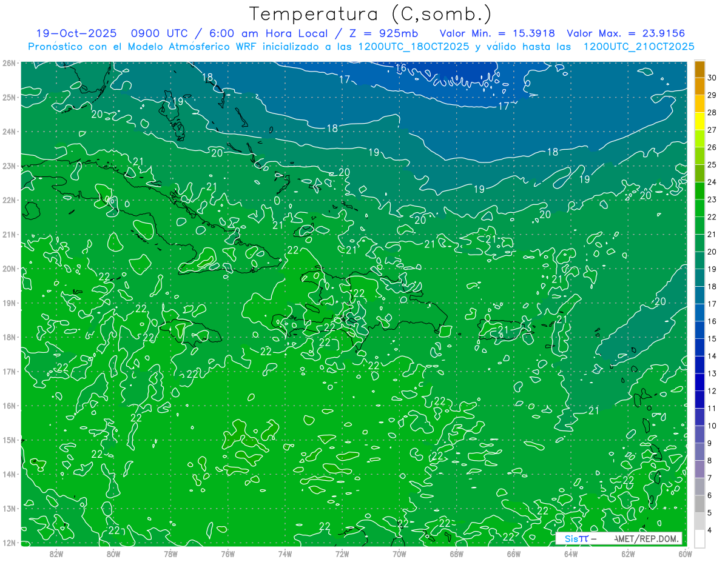Click the 'Valor Max. = 23.9156' value
728x562 pixels.
[626, 34]
